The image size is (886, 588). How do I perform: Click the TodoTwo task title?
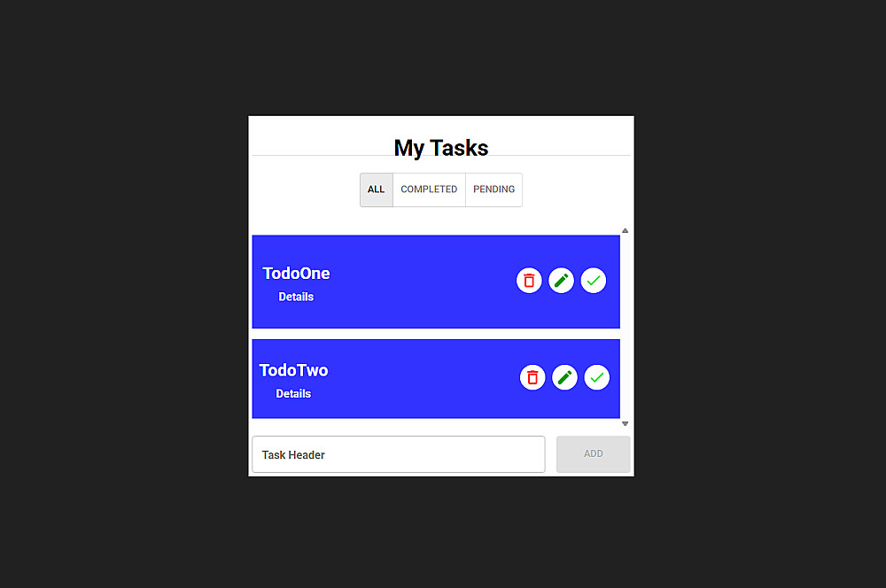pos(293,370)
